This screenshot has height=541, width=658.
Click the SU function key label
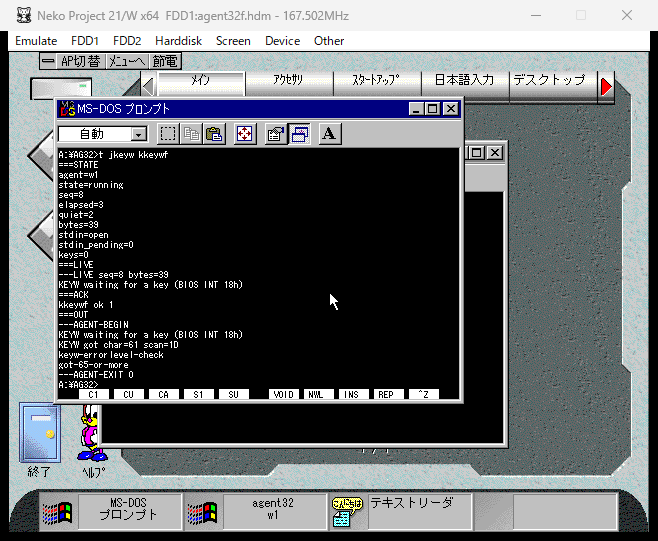point(234,395)
